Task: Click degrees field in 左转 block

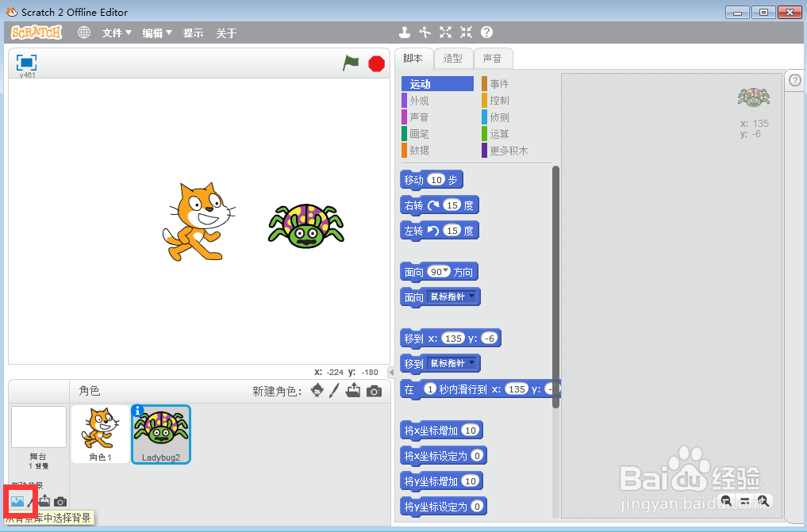Action: (x=452, y=230)
